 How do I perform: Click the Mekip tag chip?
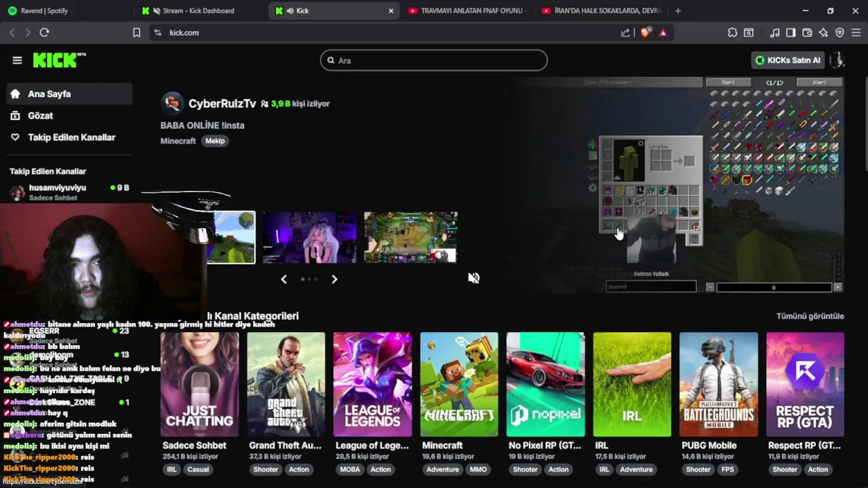(215, 141)
